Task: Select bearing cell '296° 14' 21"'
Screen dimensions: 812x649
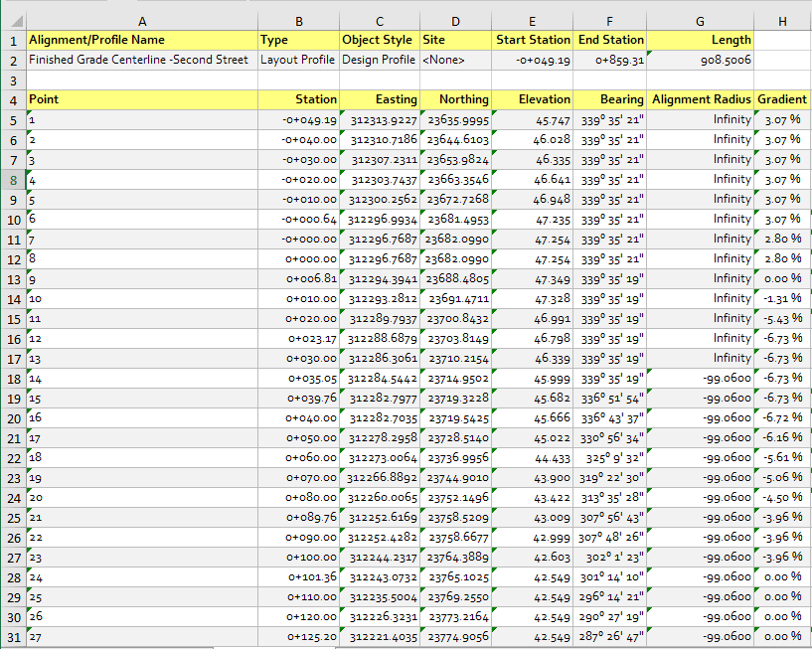Action: 609,597
